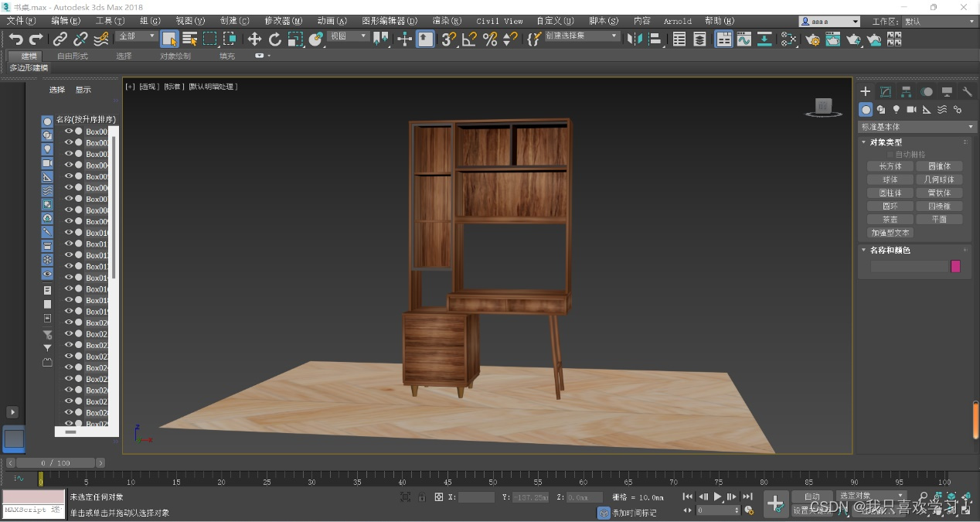The image size is (980, 522).
Task: Open the Mirror tool
Action: pos(634,39)
